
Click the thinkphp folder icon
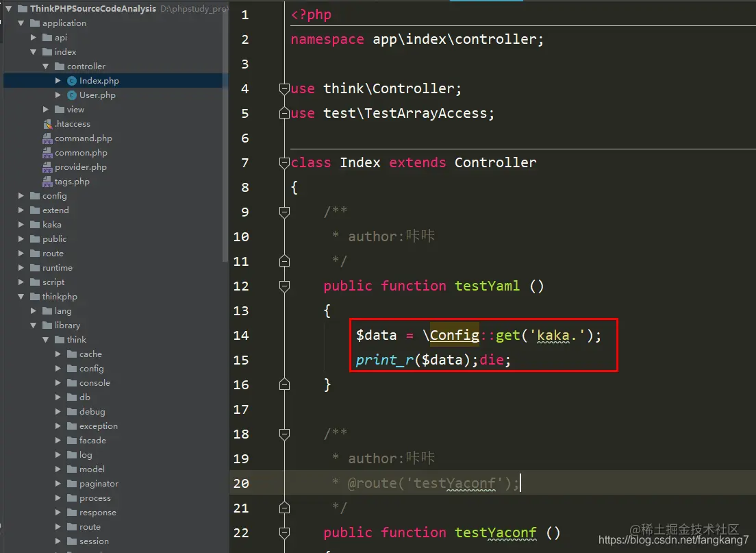[35, 296]
